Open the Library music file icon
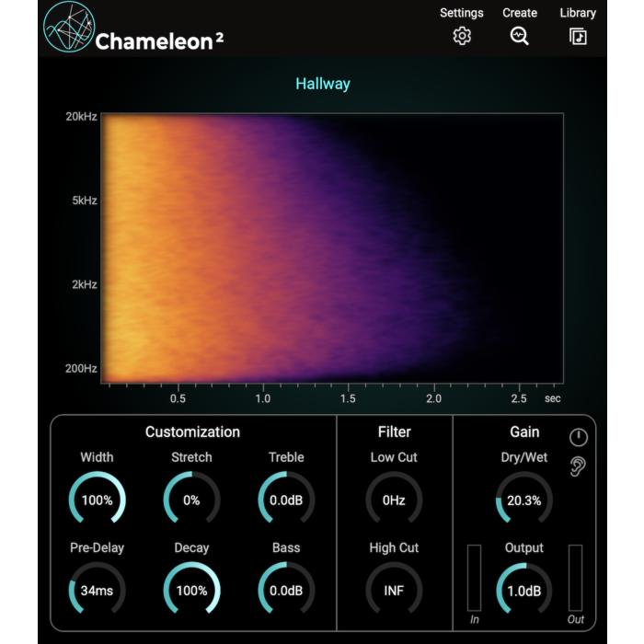Viewport: 644px width, 644px height. click(578, 37)
